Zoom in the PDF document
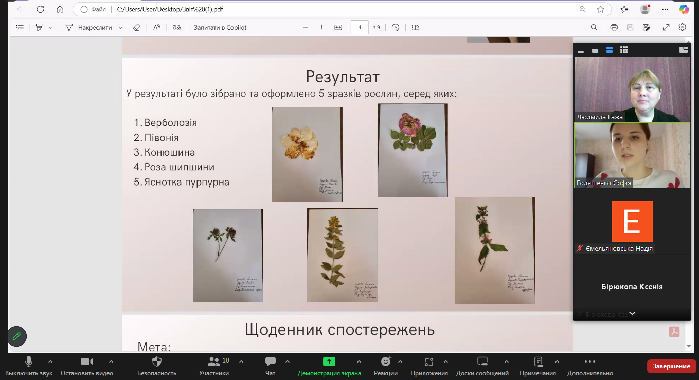 tap(321, 27)
